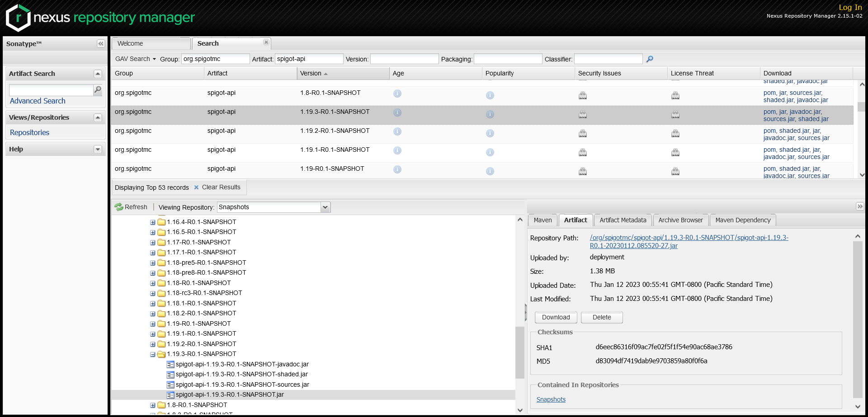868x417 pixels.
Task: Click the popularity info icon for 1.19.1-R0.1-SNAPSHOT
Action: tap(490, 152)
